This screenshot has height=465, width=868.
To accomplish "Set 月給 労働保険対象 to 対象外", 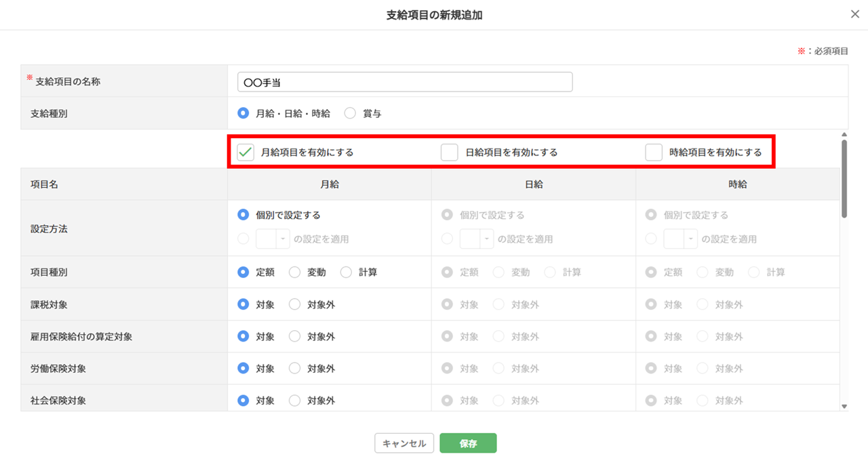I will click(295, 369).
